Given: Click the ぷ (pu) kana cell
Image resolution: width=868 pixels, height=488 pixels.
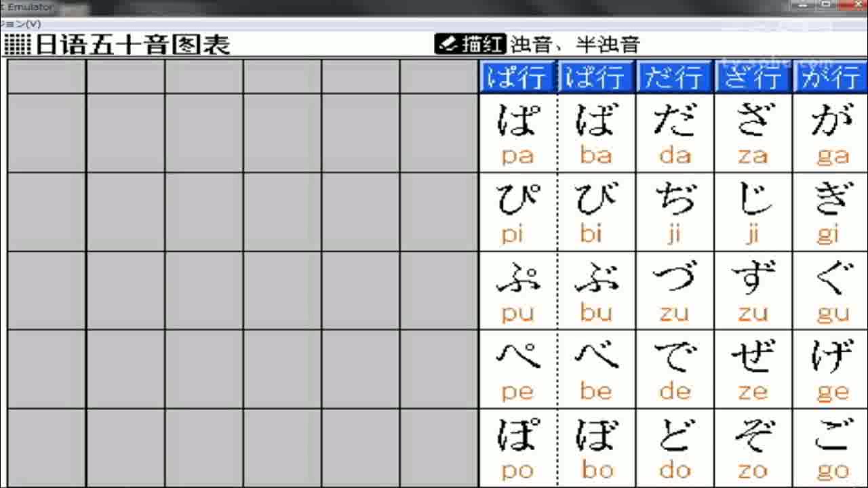Looking at the screenshot, I should pos(518,291).
